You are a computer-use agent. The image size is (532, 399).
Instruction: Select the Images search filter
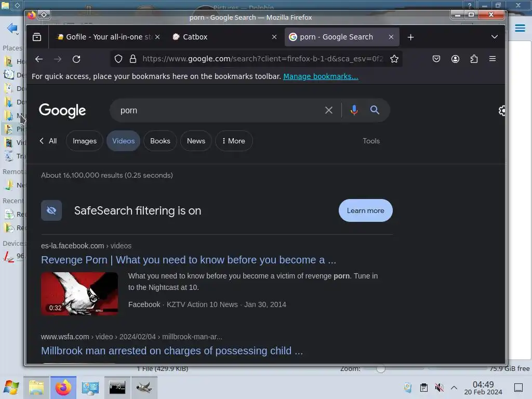point(85,141)
